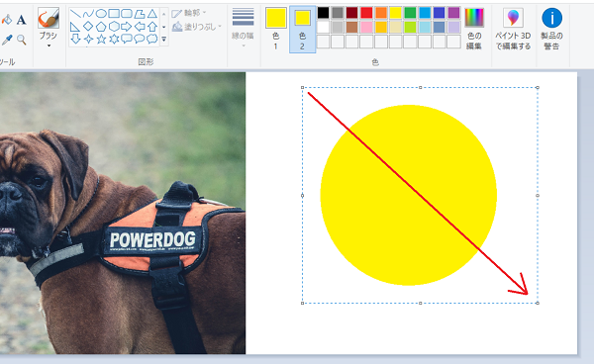Choose the Hexagon shape
The height and width of the screenshot is (364, 594).
(x=114, y=27)
